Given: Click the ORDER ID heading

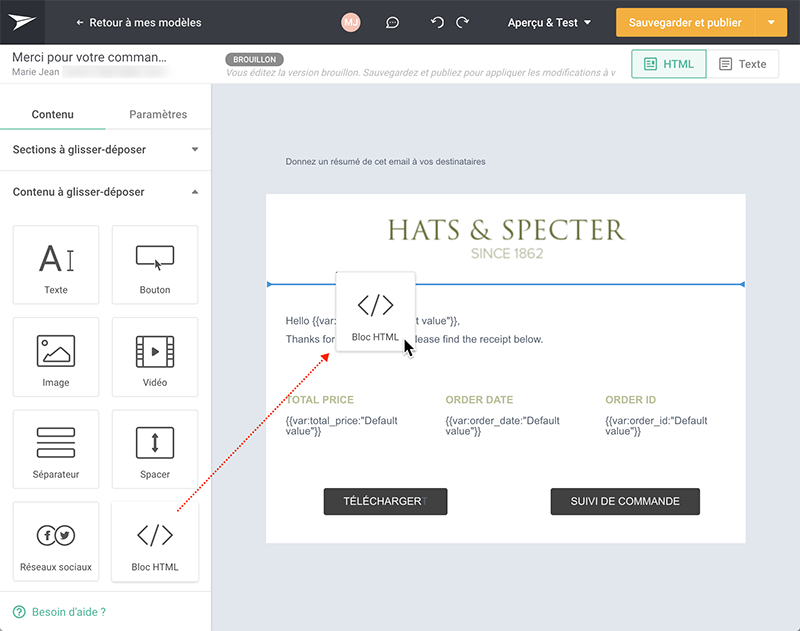Looking at the screenshot, I should coord(631,400).
